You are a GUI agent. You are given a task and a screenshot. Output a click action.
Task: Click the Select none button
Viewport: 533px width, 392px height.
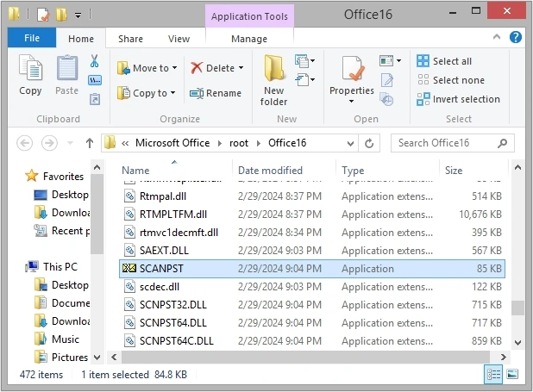pyautogui.click(x=450, y=80)
